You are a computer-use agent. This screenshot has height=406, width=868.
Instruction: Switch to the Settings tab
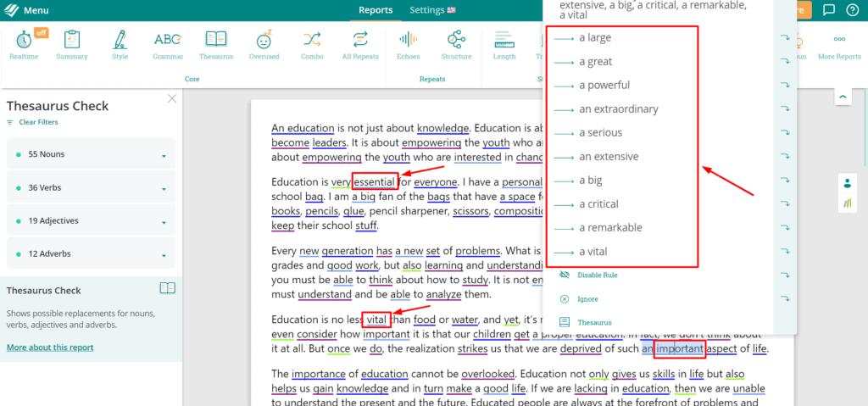click(x=432, y=10)
